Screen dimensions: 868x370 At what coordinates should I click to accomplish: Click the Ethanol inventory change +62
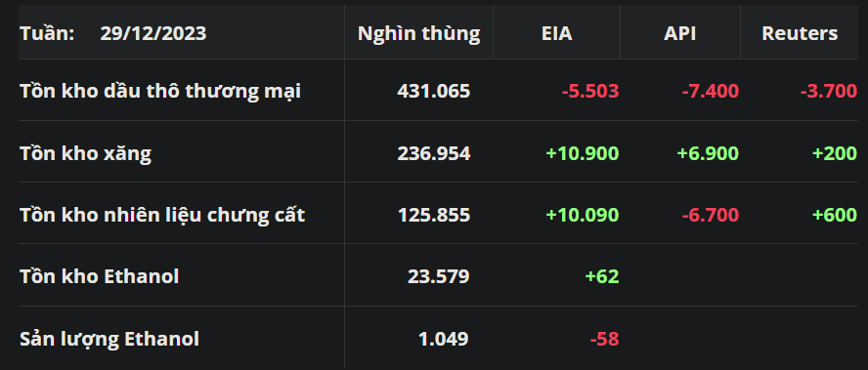pos(602,276)
